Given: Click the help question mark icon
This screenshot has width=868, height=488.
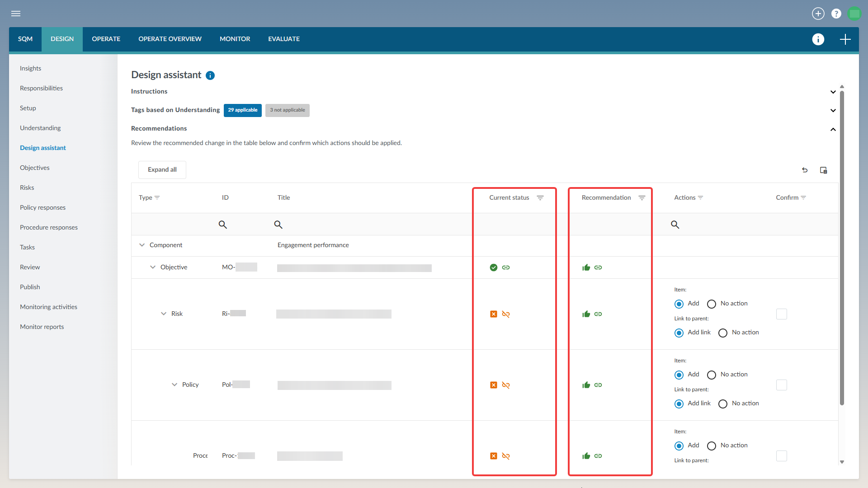Looking at the screenshot, I should (x=836, y=14).
